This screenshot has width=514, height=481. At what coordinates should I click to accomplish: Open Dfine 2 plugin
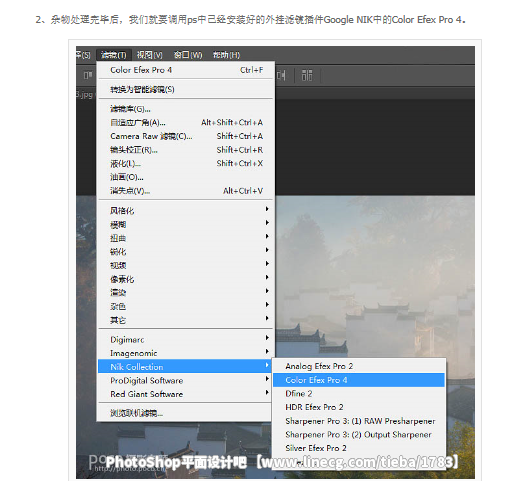pyautogui.click(x=359, y=394)
